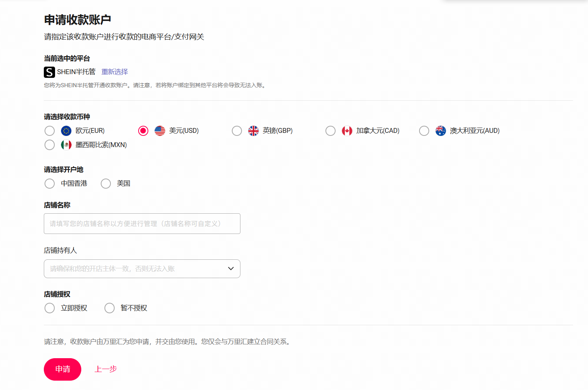Click the European Union flag icon
The width and height of the screenshot is (588, 390).
pyautogui.click(x=66, y=131)
